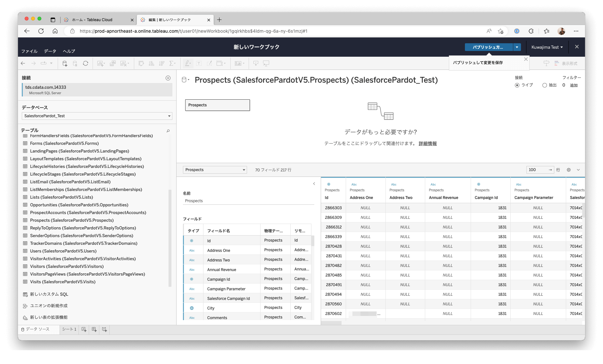Click the download toolbar icon
The image size is (603, 364).
256,63
